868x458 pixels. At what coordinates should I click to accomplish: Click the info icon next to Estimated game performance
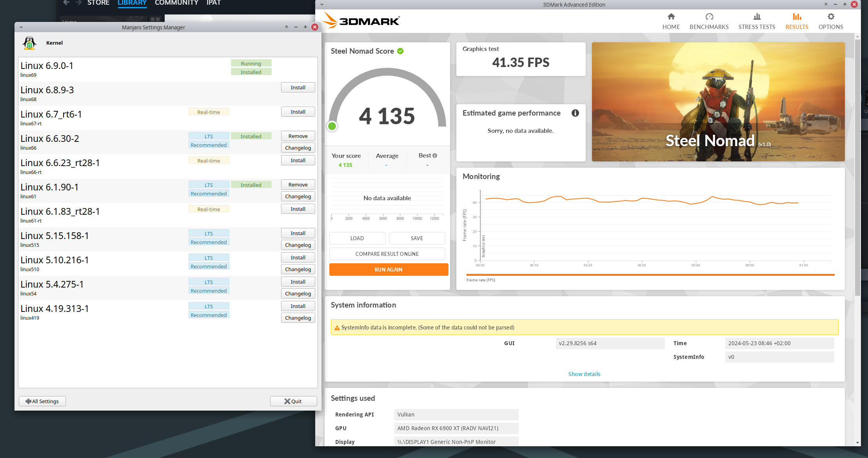[575, 113]
